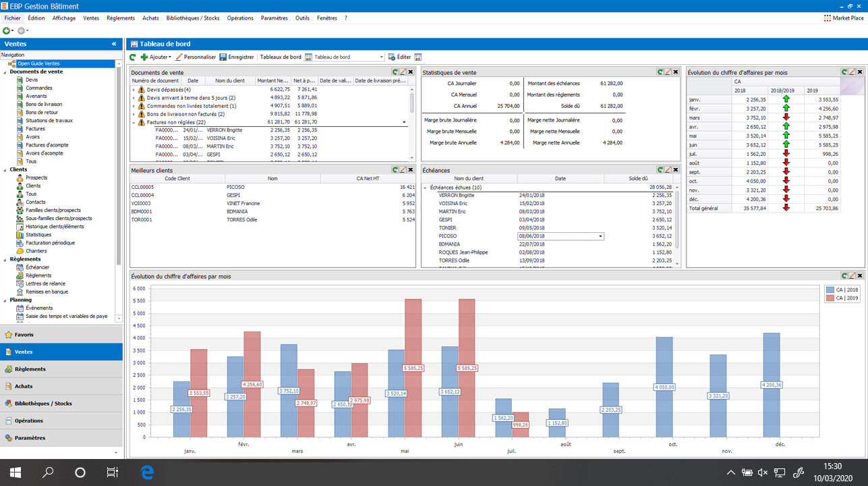This screenshot has height=486, width=868.
Task: Open the Windows Start menu
Action: [x=16, y=472]
